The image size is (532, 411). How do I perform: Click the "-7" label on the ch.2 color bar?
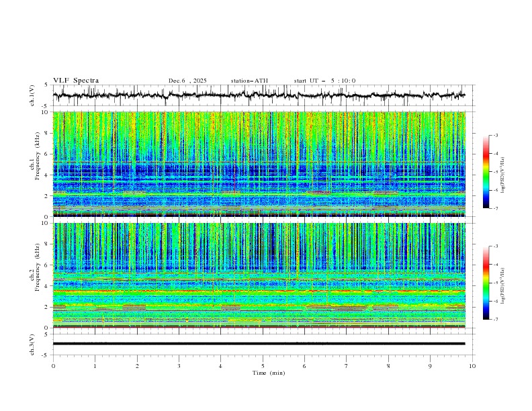(496, 320)
